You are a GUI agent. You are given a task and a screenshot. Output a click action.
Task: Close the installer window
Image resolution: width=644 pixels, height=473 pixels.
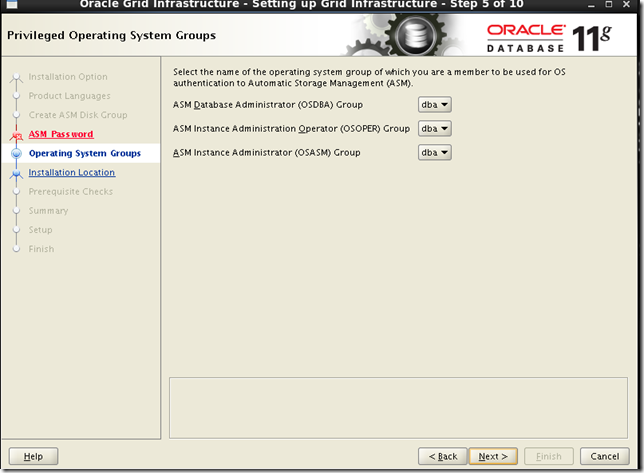click(626, 4)
